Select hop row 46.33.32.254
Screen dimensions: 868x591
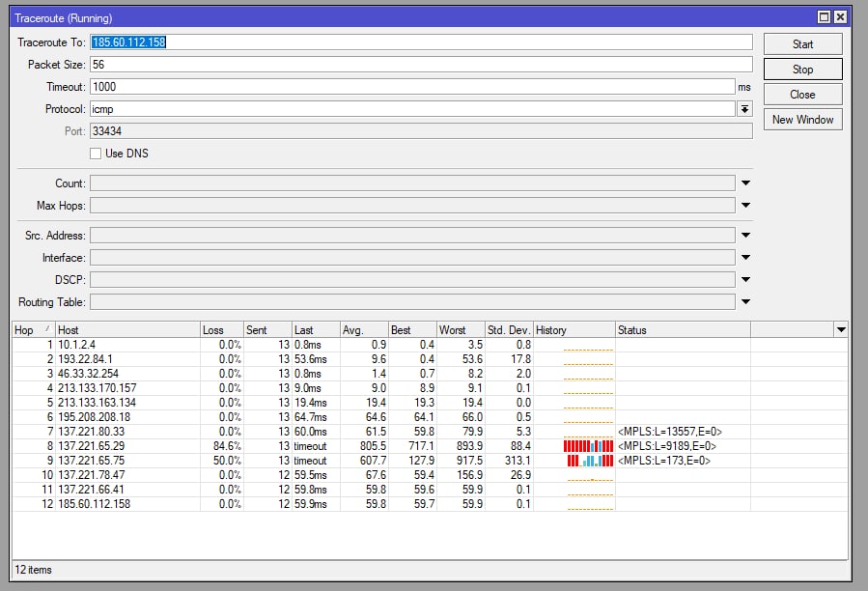coord(430,374)
